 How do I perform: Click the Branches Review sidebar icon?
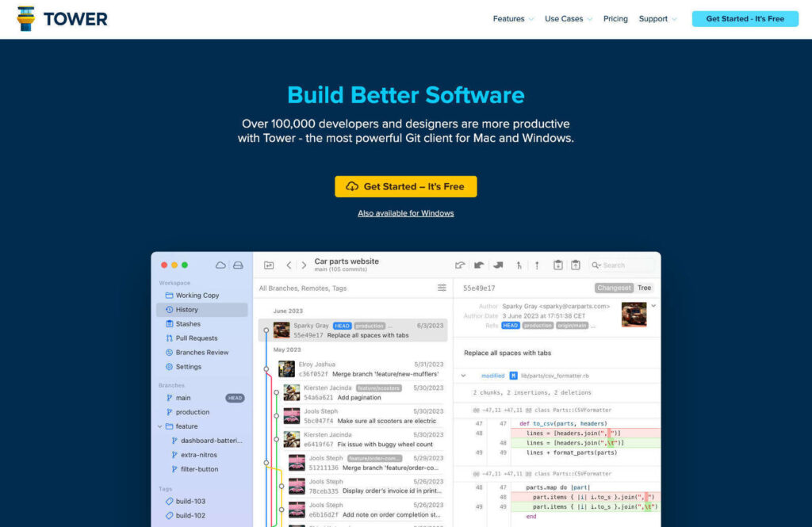pyautogui.click(x=169, y=352)
